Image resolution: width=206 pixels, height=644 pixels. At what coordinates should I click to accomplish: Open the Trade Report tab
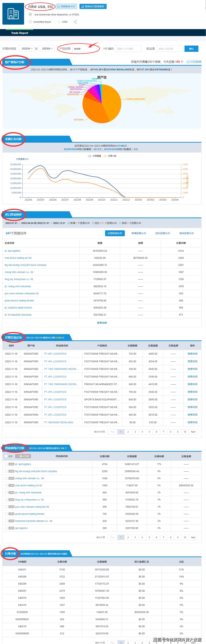coord(20,33)
